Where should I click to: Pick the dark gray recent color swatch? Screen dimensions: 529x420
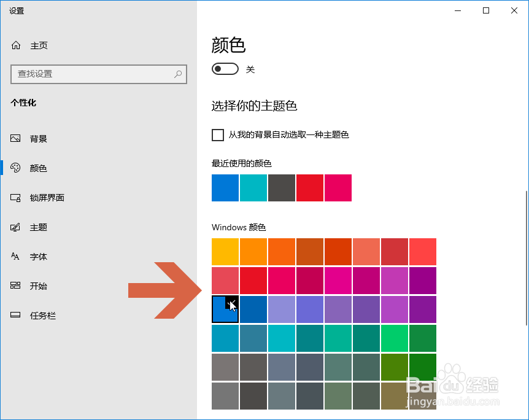(282, 188)
